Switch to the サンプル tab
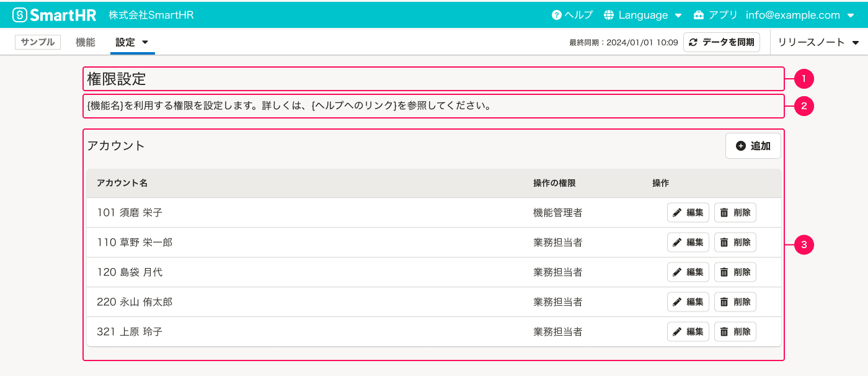The height and width of the screenshot is (376, 868). pyautogui.click(x=38, y=42)
